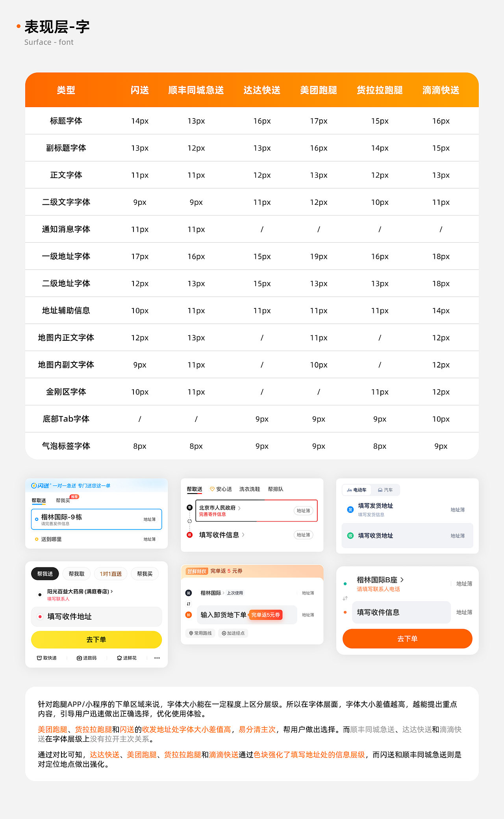Screen dimensions: 504x819
Task: Click the 送数码 camera icon
Action: (x=79, y=658)
